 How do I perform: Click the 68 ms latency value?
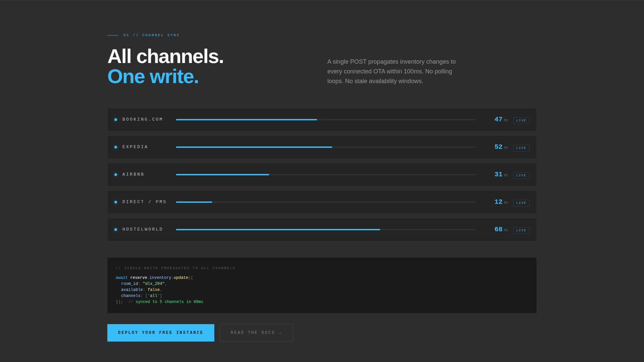click(501, 229)
